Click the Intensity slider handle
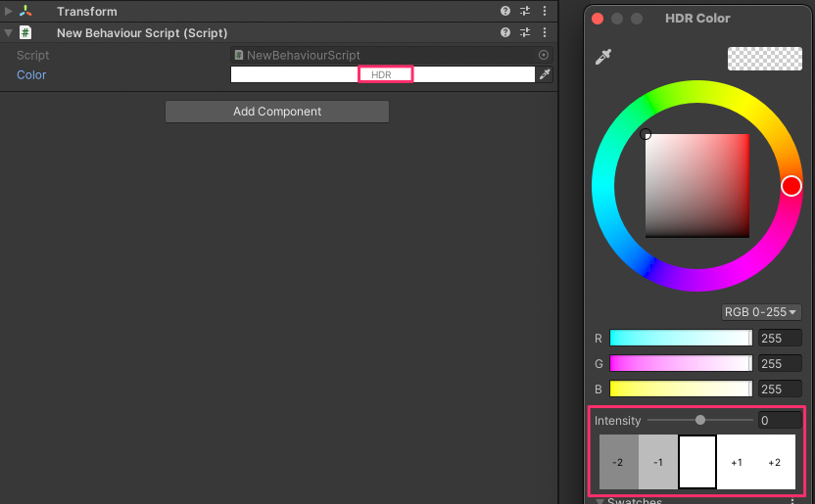The width and height of the screenshot is (815, 504). point(700,420)
